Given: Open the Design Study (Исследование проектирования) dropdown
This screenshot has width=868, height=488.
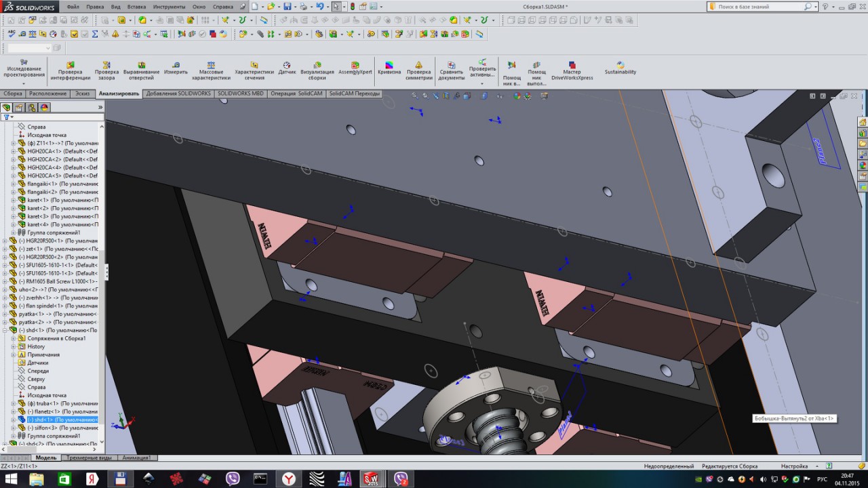Looking at the screenshot, I should (24, 83).
